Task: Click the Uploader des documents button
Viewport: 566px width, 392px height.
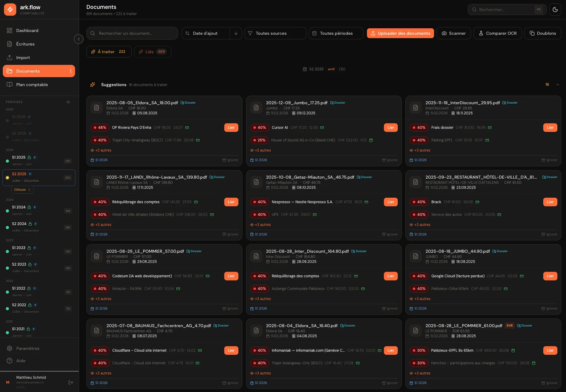Action: click(400, 33)
